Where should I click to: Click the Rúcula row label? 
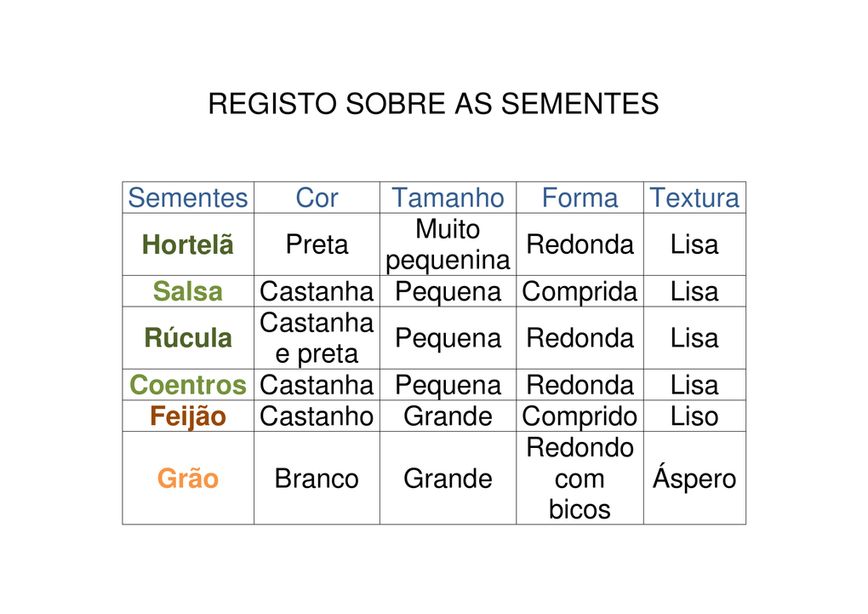(187, 338)
